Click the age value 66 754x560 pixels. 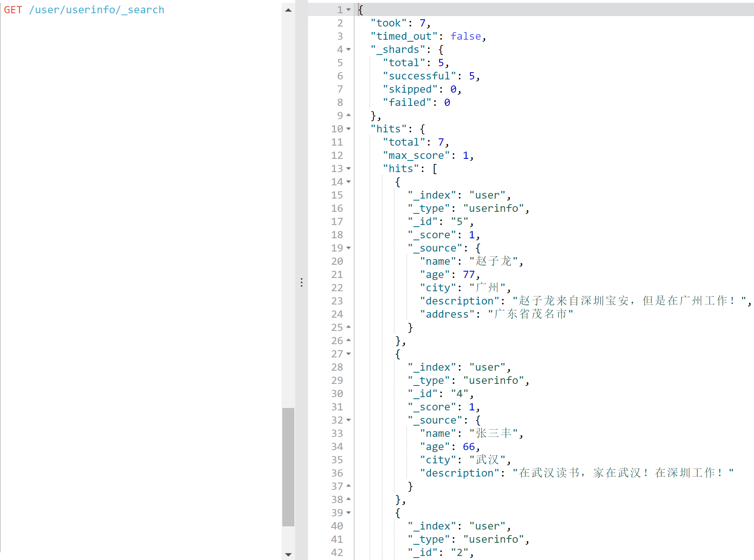click(469, 447)
